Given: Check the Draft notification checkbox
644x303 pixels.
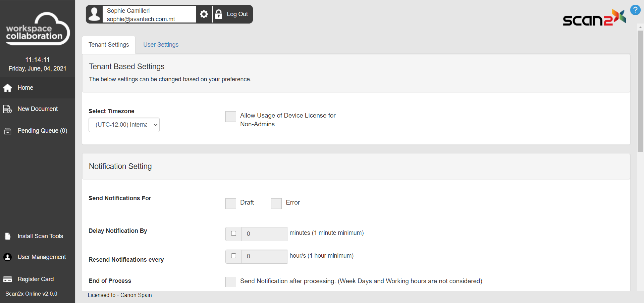Looking at the screenshot, I should pos(231,204).
